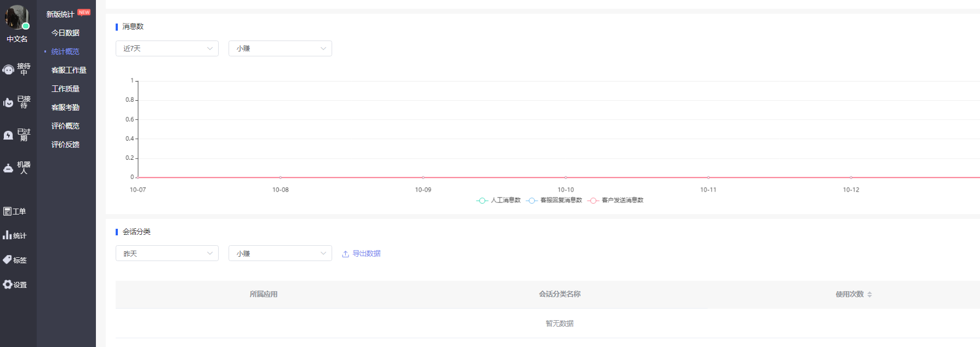This screenshot has height=347, width=980.
Task: Open the 已接待 thumbs-up icon
Action: click(x=8, y=102)
